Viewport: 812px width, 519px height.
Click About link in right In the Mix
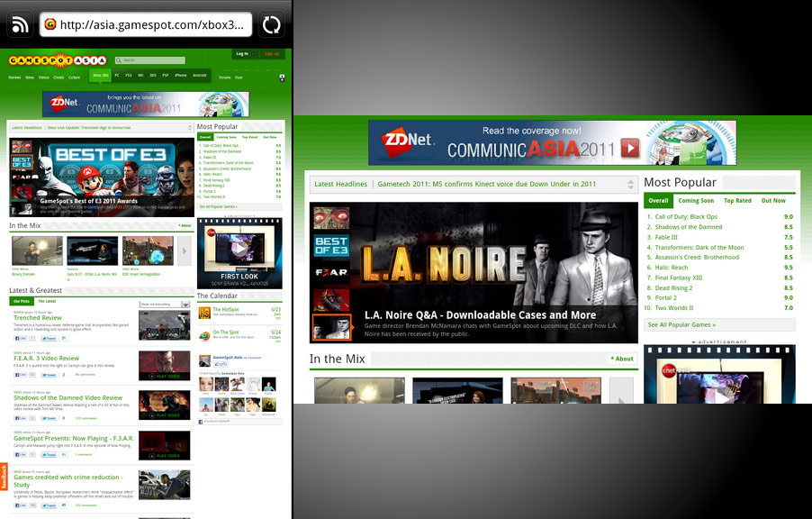pyautogui.click(x=622, y=359)
